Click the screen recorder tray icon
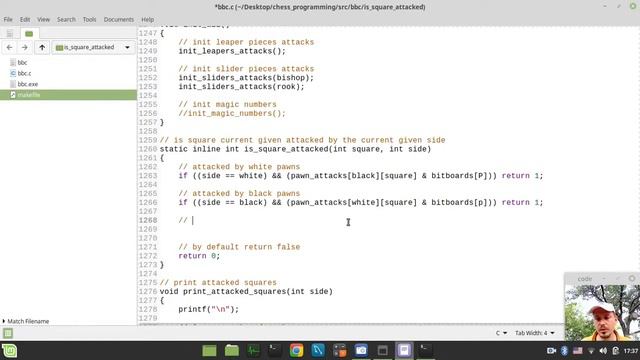 click(551, 351)
